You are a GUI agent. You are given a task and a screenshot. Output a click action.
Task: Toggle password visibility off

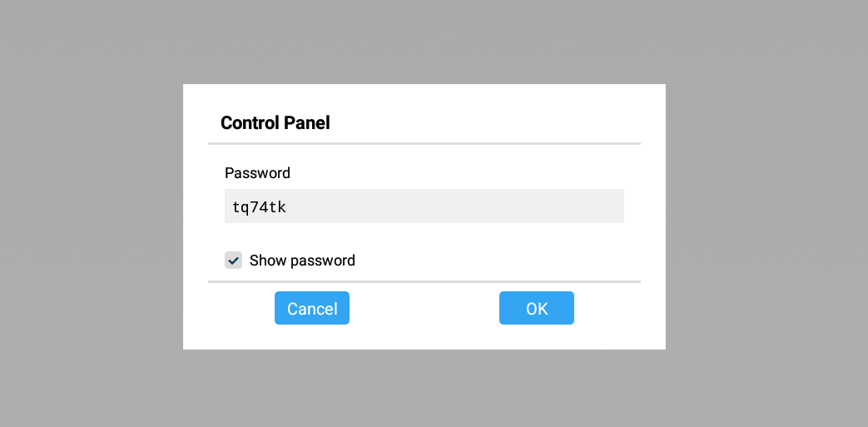pos(233,261)
